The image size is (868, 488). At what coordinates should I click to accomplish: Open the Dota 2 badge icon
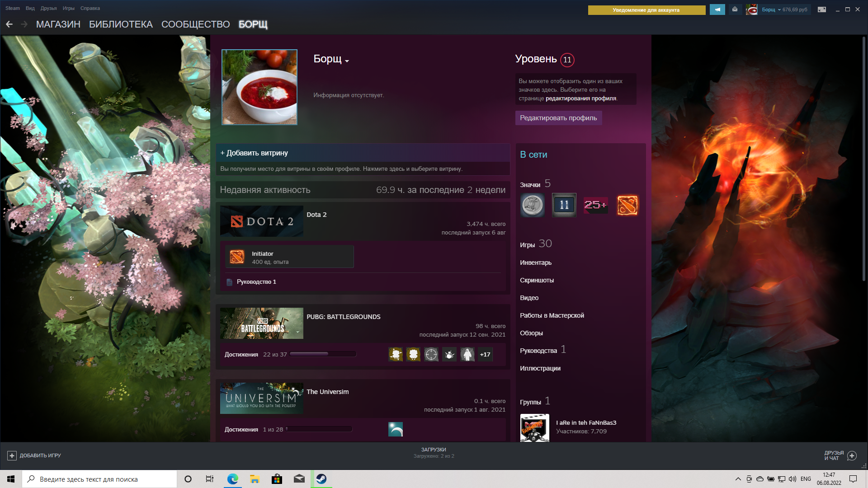[x=627, y=205]
